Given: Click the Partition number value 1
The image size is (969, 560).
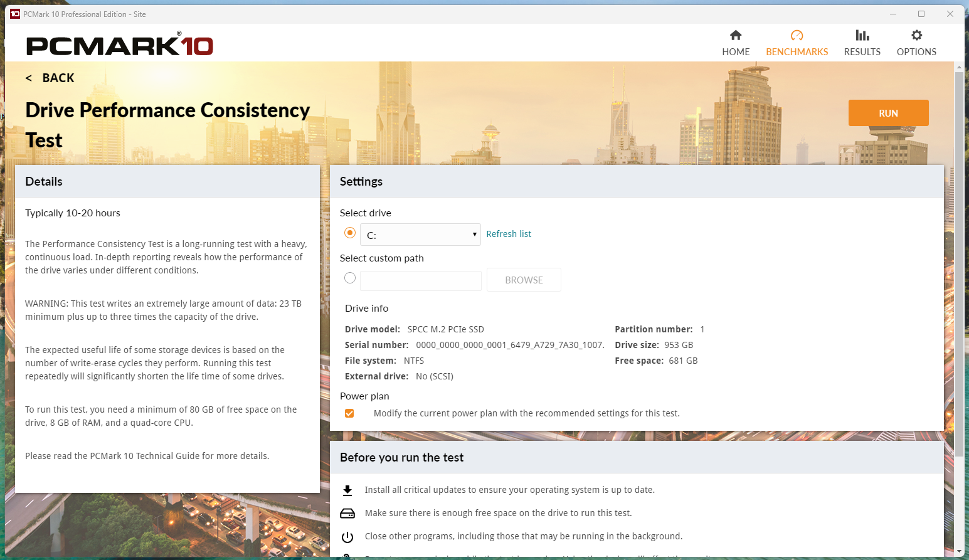Looking at the screenshot, I should (x=702, y=329).
